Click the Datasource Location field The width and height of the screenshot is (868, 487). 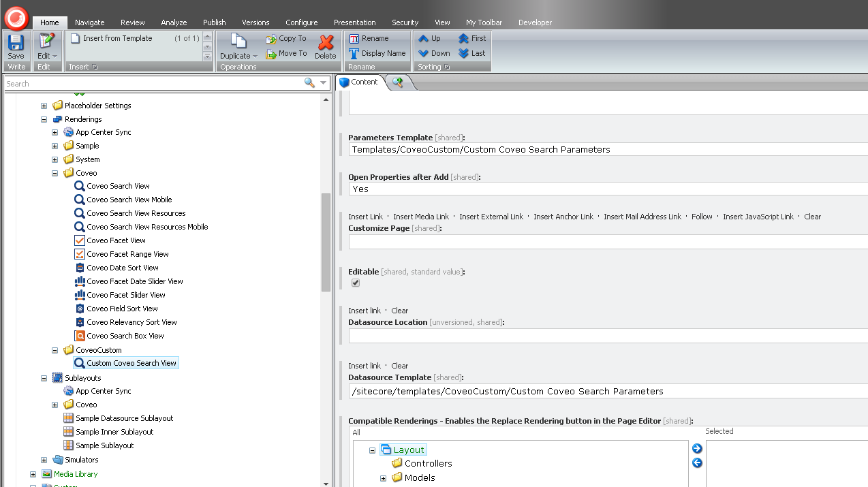click(x=608, y=336)
